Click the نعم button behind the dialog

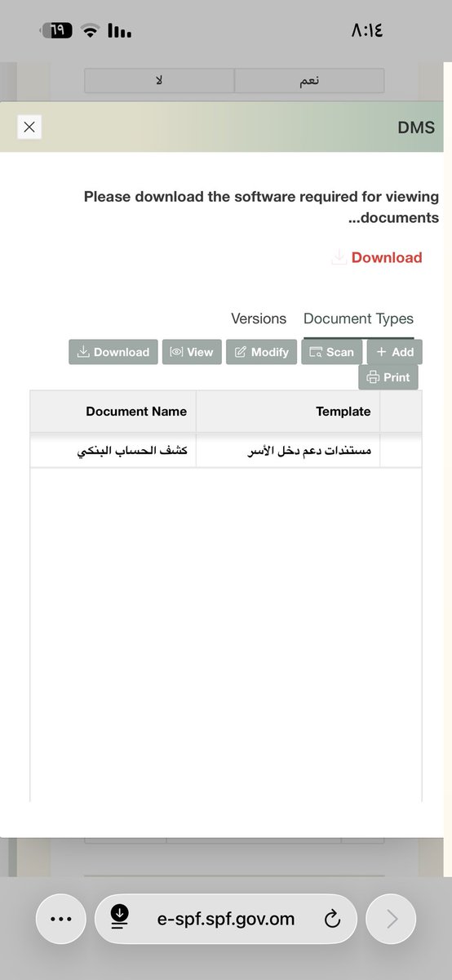(309, 81)
